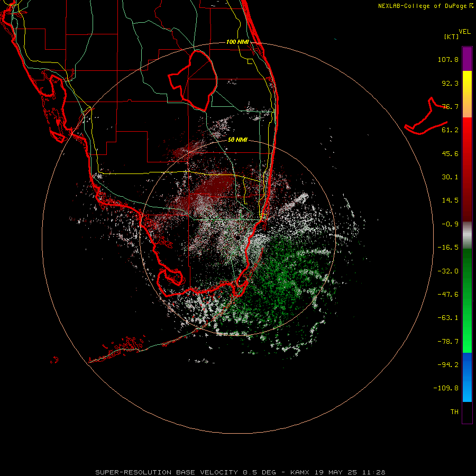Select the -94.2 legend value
476x476 pixels.
(448, 364)
